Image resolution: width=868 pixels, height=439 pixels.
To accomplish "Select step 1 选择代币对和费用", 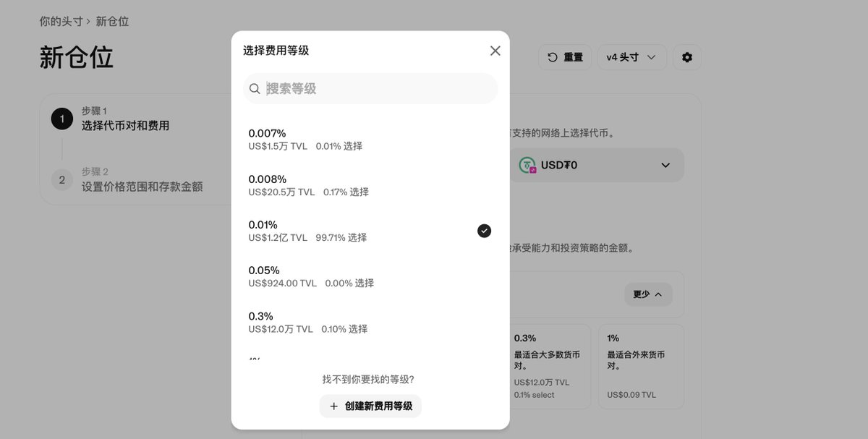I will pyautogui.click(x=125, y=119).
